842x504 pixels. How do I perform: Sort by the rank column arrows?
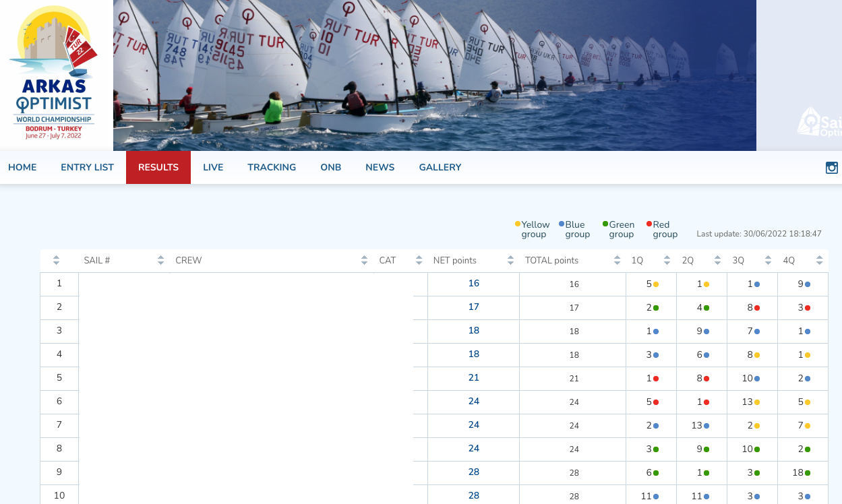[x=57, y=260]
